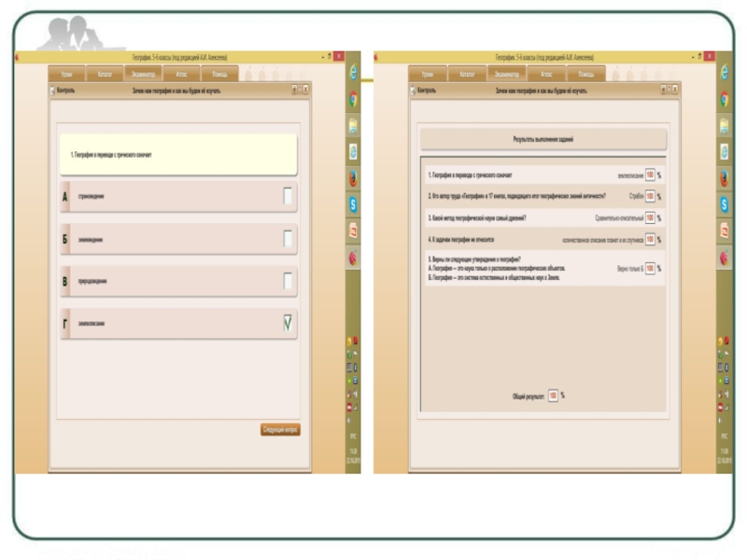Click result row 3 'Какой метод географической науки'
Viewport: 747px width, 560px height.
click(x=544, y=218)
